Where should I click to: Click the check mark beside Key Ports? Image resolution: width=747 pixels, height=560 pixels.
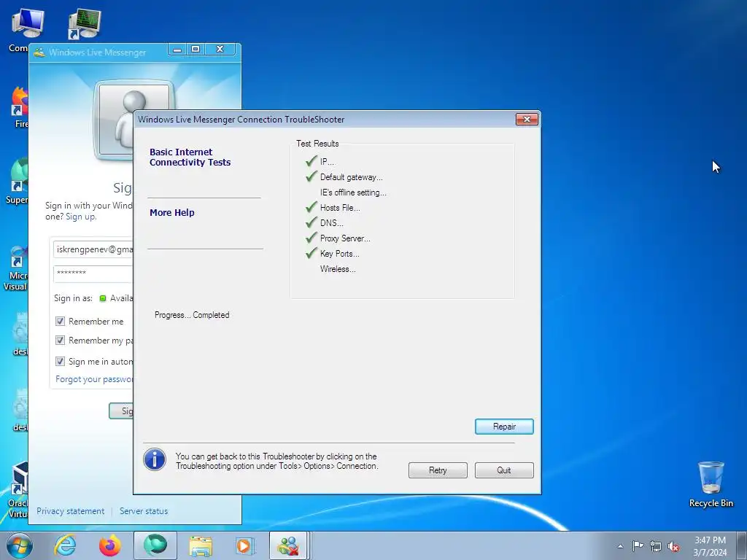click(311, 252)
